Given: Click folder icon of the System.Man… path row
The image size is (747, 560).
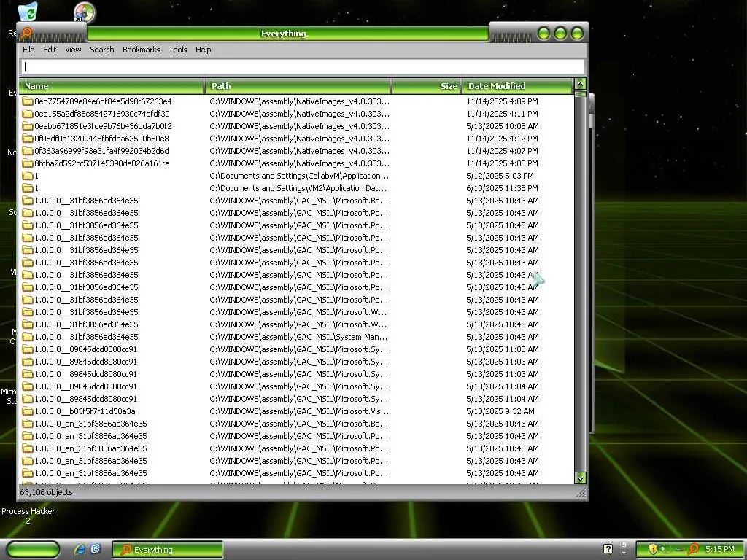Looking at the screenshot, I should click(x=28, y=337).
